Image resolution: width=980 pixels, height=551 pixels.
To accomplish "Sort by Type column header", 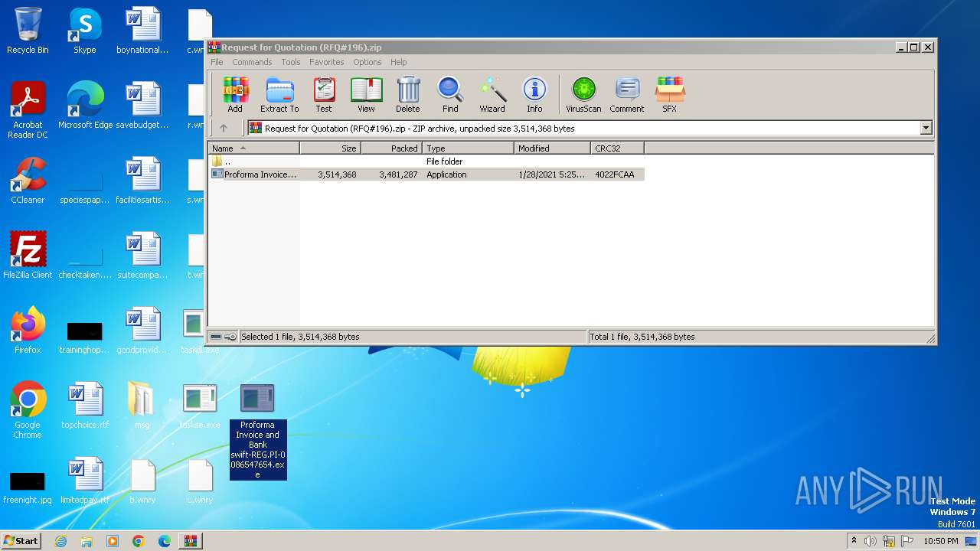I will [x=468, y=148].
